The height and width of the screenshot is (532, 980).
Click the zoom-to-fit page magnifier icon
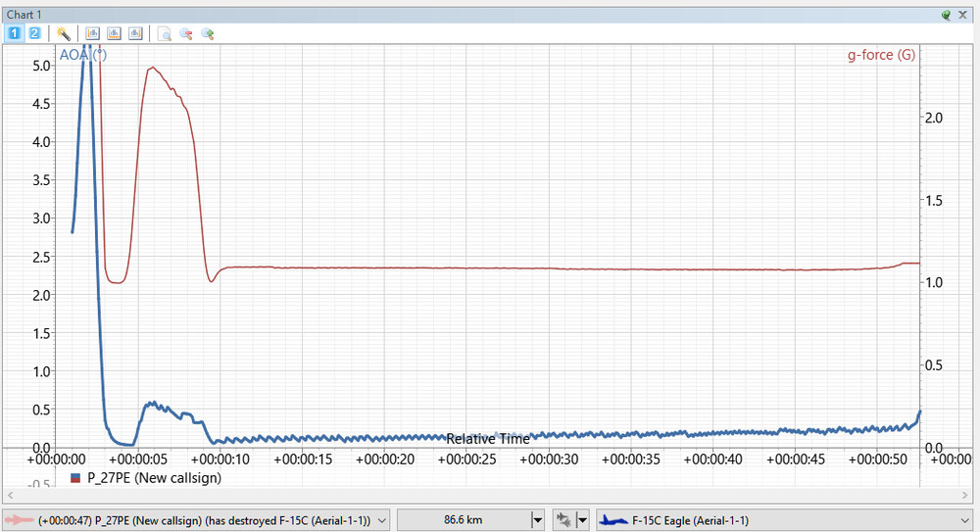[165, 33]
